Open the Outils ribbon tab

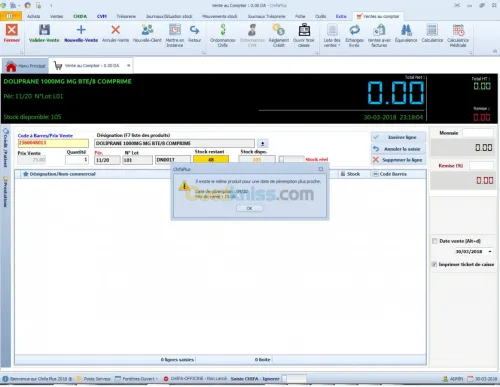point(320,16)
